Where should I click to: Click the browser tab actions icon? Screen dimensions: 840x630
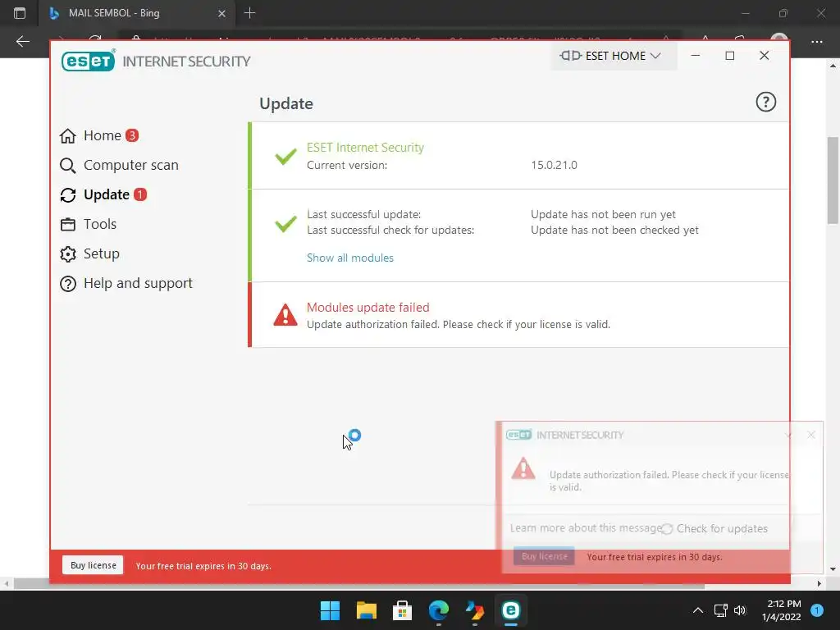(20, 13)
